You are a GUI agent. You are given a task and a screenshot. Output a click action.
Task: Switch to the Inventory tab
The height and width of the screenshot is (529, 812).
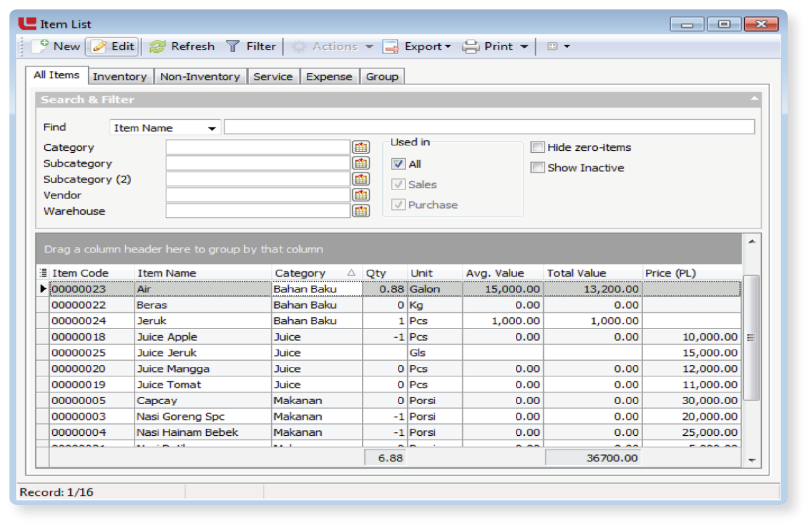click(x=120, y=76)
